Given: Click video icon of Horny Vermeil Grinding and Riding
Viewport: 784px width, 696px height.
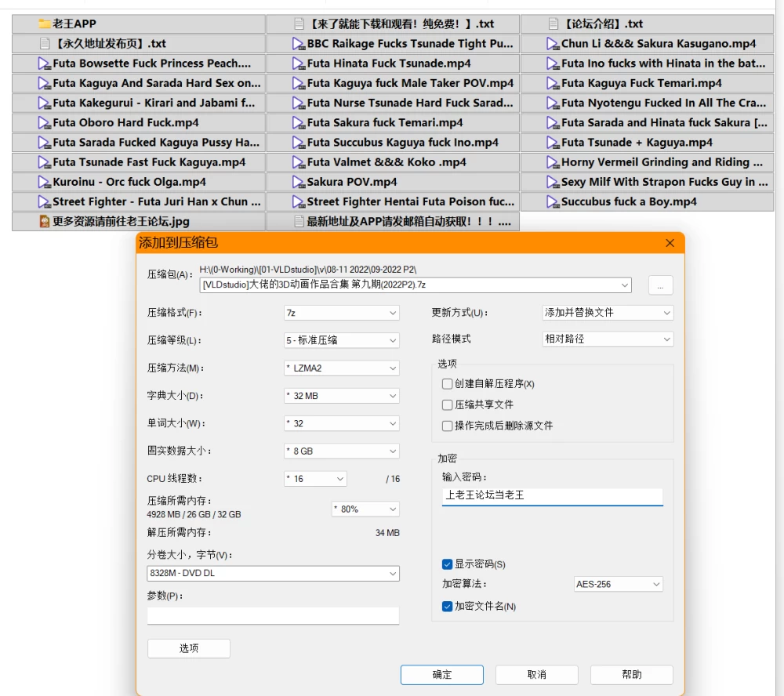Looking at the screenshot, I should 553,162.
